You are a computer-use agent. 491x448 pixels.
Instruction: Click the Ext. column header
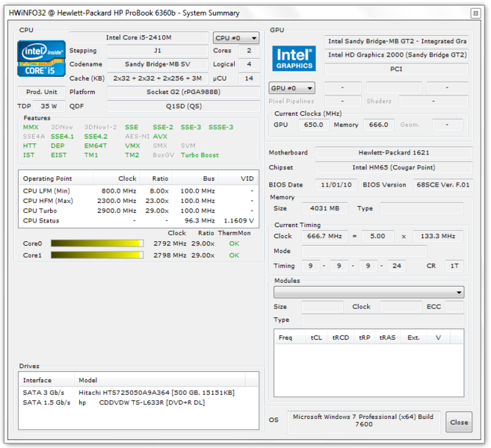pyautogui.click(x=413, y=337)
